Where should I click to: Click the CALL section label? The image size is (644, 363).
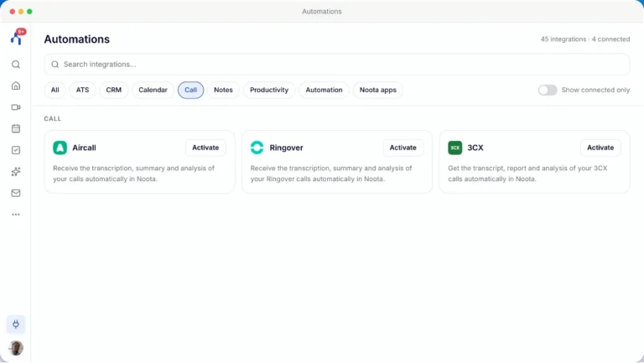[x=53, y=119]
